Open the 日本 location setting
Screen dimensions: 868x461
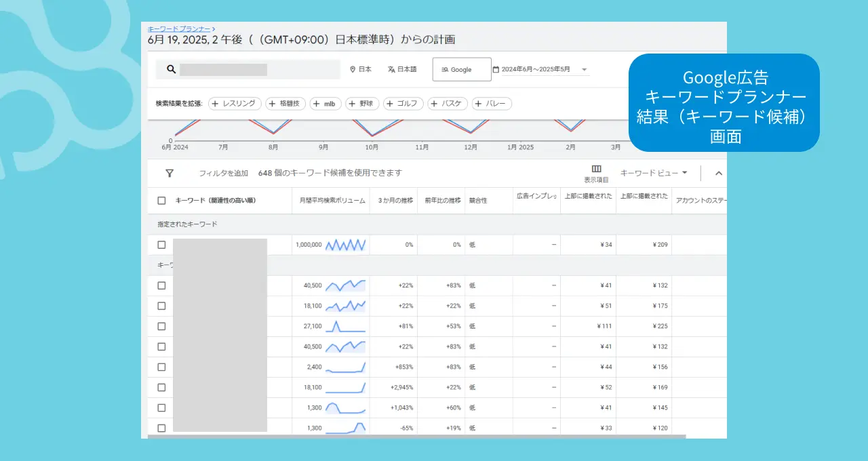point(361,69)
